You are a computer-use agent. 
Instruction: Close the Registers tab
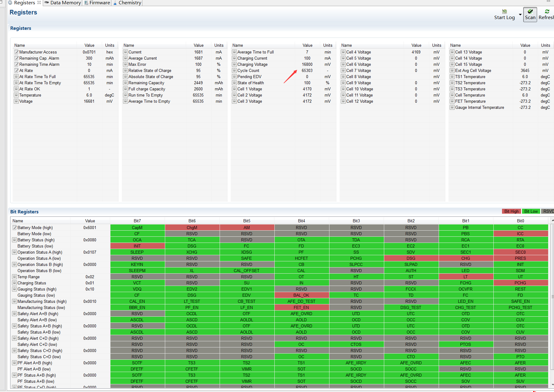39,2
